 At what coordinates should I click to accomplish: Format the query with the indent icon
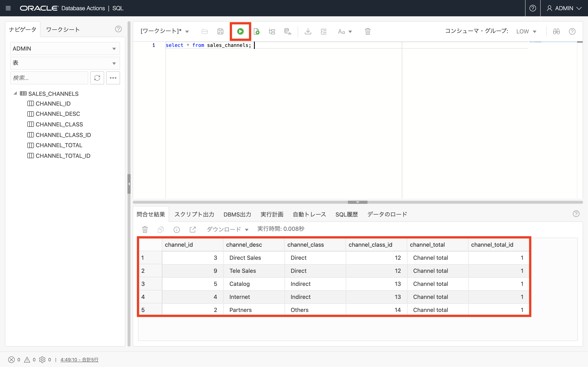pos(323,31)
